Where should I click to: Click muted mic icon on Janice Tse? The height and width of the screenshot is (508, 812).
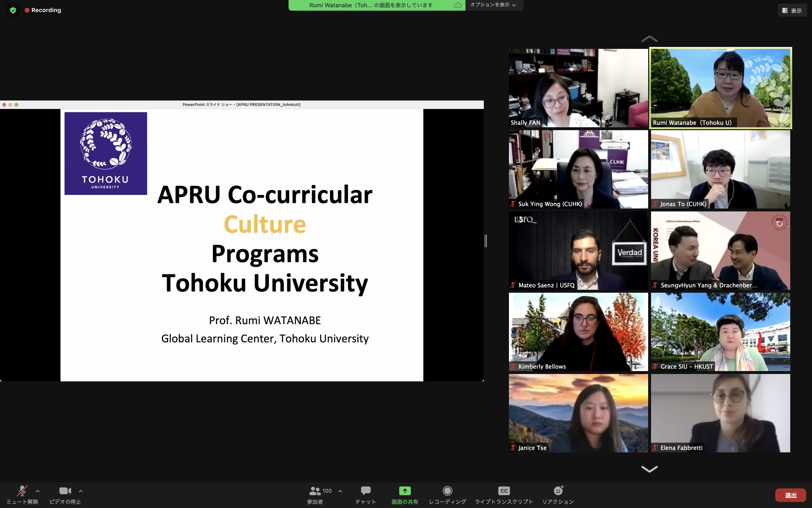tap(513, 448)
